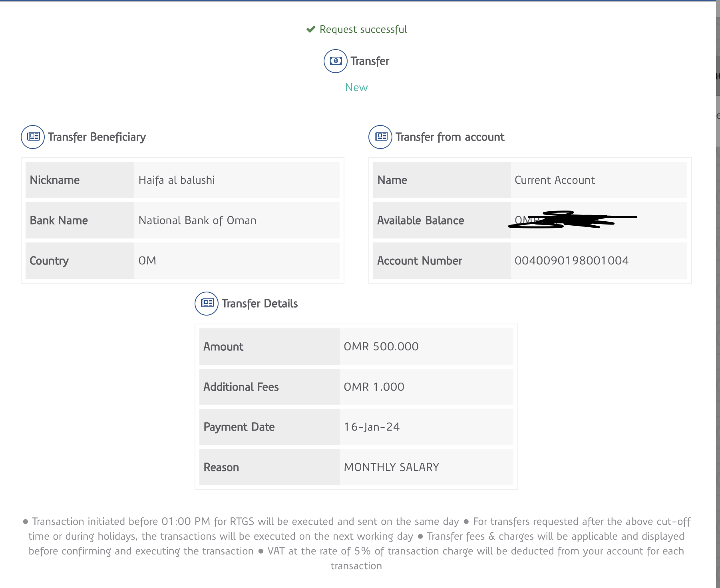Click the additional fees value OMR 1.000
This screenshot has height=588, width=720.
pyautogui.click(x=374, y=387)
